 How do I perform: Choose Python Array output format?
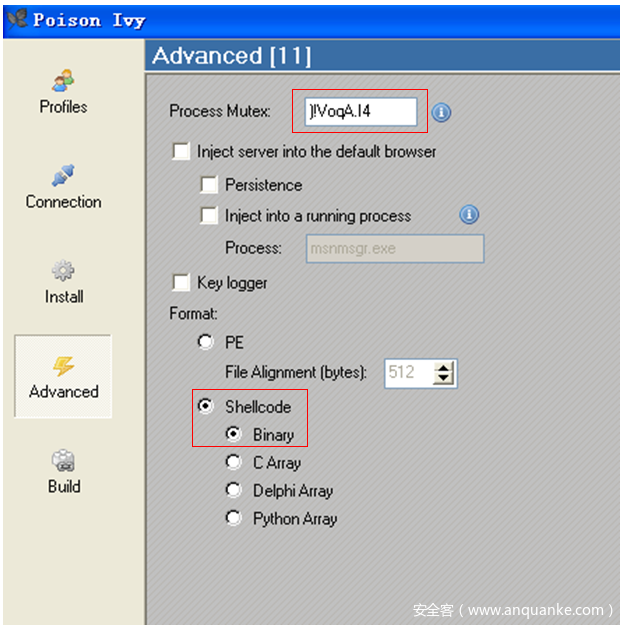[234, 519]
